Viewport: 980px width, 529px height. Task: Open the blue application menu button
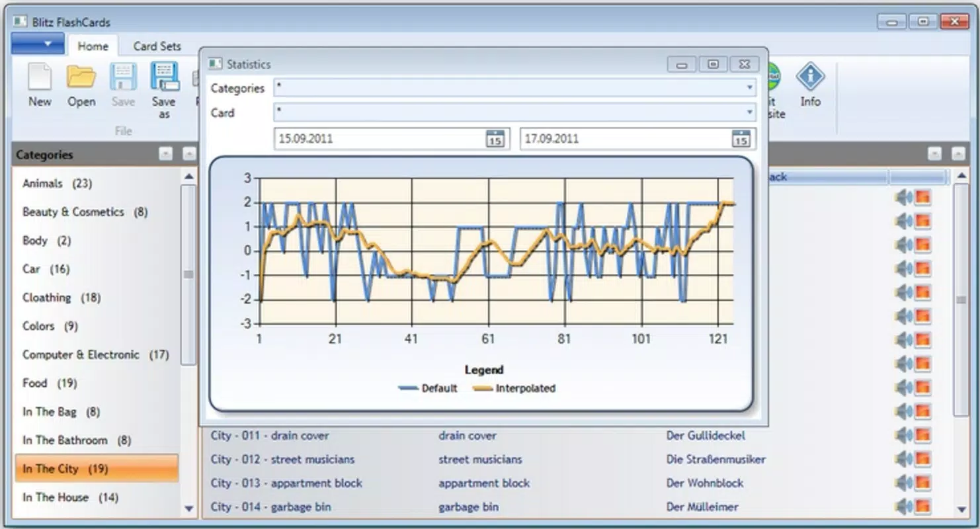coord(38,44)
